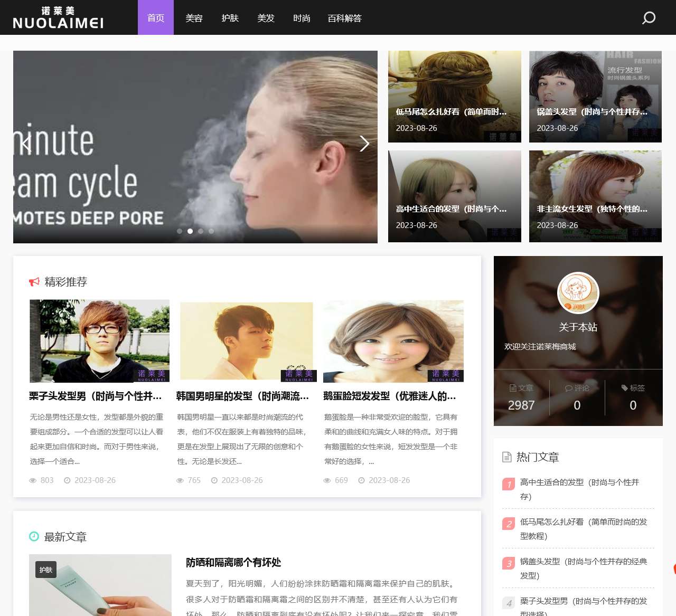Click the 评论 bubble icon

point(569,388)
